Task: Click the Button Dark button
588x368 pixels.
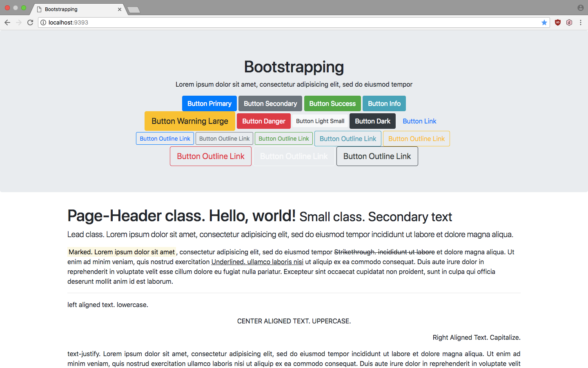Action: [372, 121]
